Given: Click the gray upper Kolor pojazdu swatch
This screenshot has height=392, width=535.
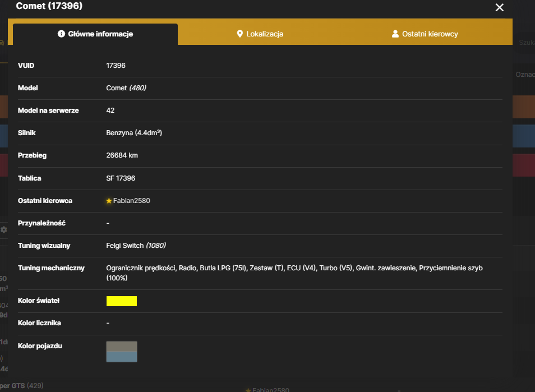Looking at the screenshot, I should click(122, 346).
